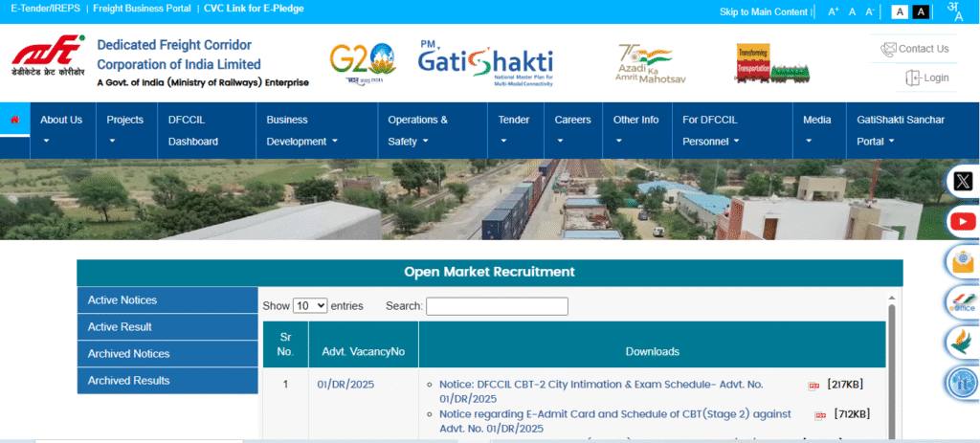Switch to white standard contrast theme
Viewport: 980px width, 443px height.
[x=900, y=11]
